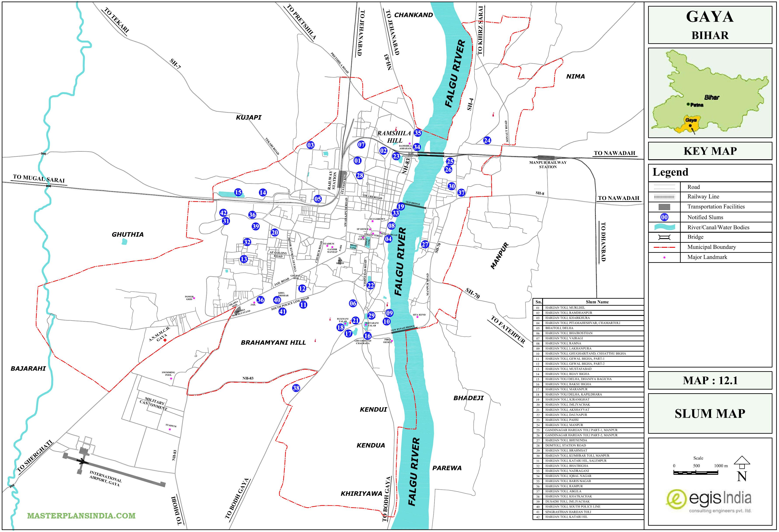779x532 pixels.
Task: Click slum marker 22 on Vishnupad Road
Action: 370,286
